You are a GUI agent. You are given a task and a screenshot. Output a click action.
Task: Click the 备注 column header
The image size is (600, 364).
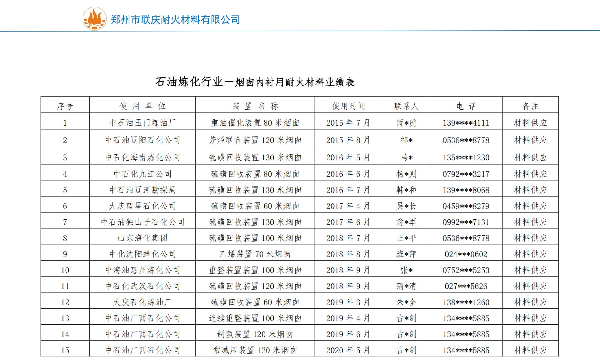tap(530, 106)
